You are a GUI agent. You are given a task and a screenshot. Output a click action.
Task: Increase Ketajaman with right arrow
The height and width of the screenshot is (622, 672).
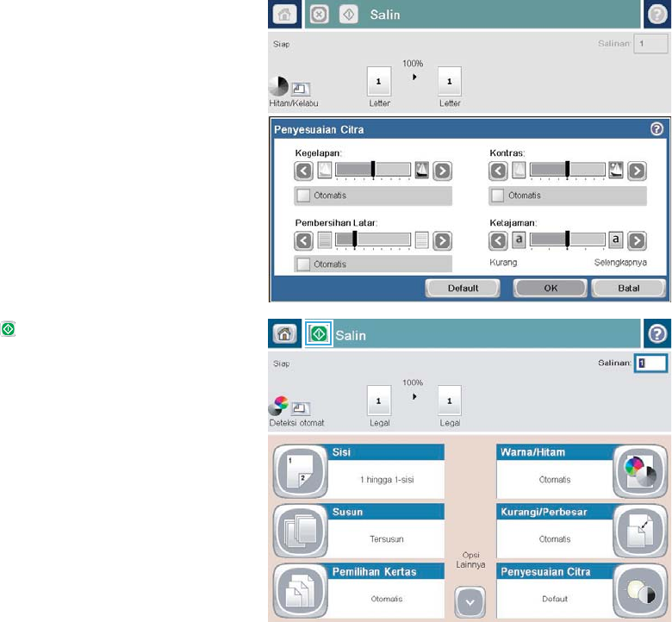pyautogui.click(x=637, y=240)
